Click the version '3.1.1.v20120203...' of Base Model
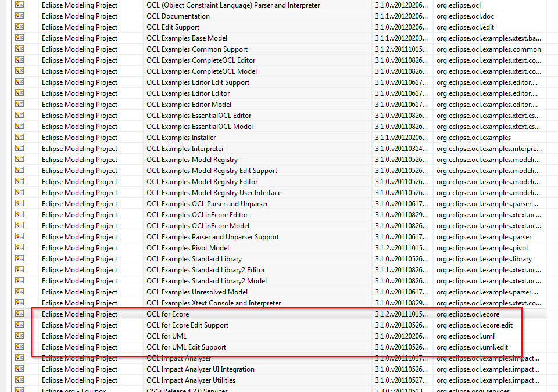The width and height of the screenshot is (558, 392). [402, 38]
